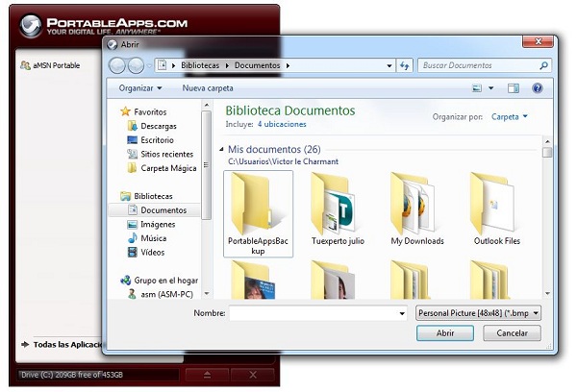Collapse the Mis documentos group
Image resolution: width=577 pixels, height=392 pixels.
coord(221,149)
